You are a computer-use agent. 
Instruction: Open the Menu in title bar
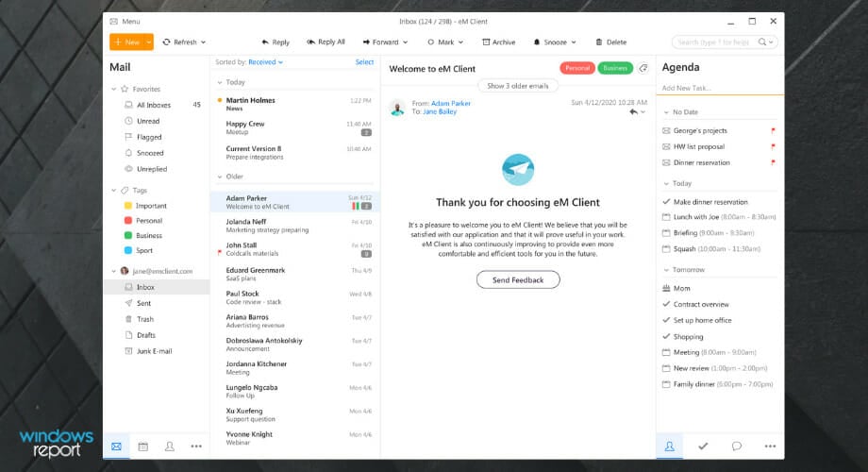(125, 22)
